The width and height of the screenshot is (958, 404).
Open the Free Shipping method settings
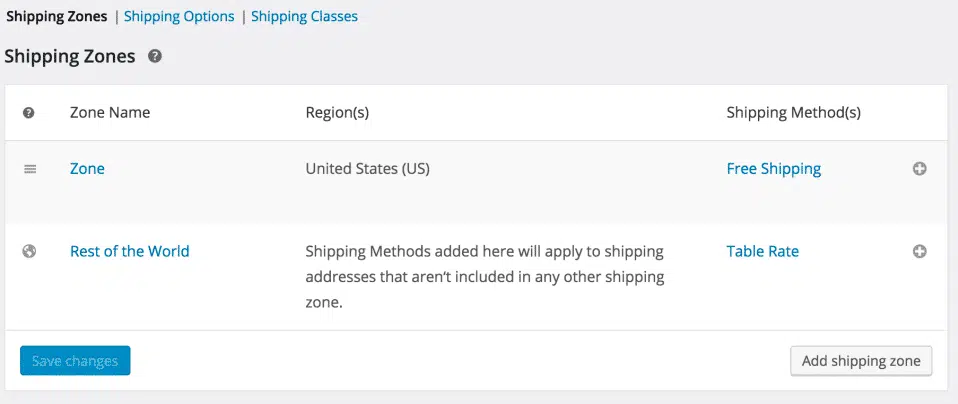(773, 169)
